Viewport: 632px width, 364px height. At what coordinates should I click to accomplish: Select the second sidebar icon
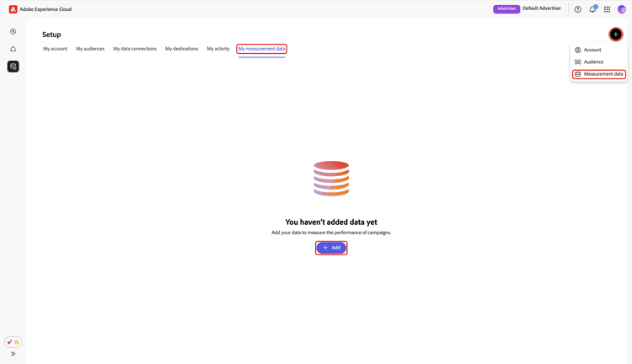pyautogui.click(x=13, y=49)
